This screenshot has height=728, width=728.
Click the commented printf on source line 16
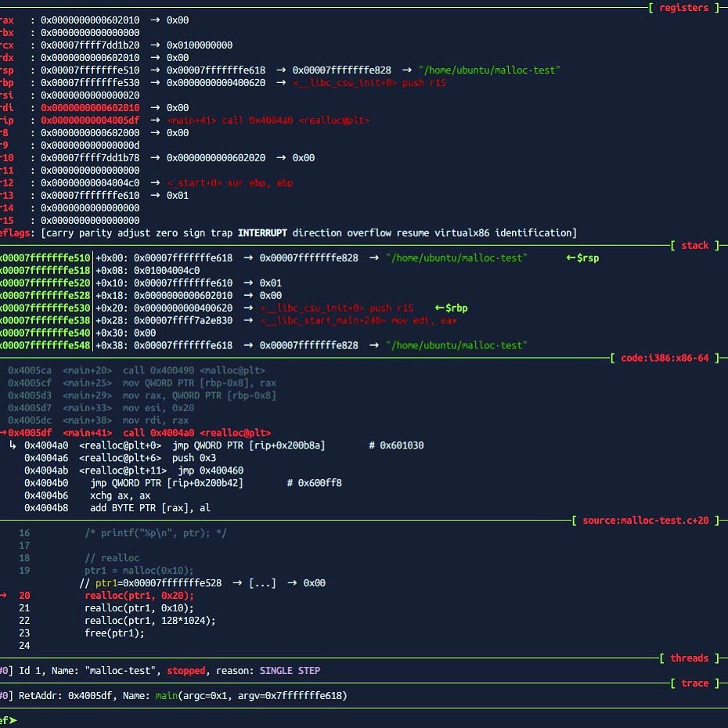(x=156, y=533)
